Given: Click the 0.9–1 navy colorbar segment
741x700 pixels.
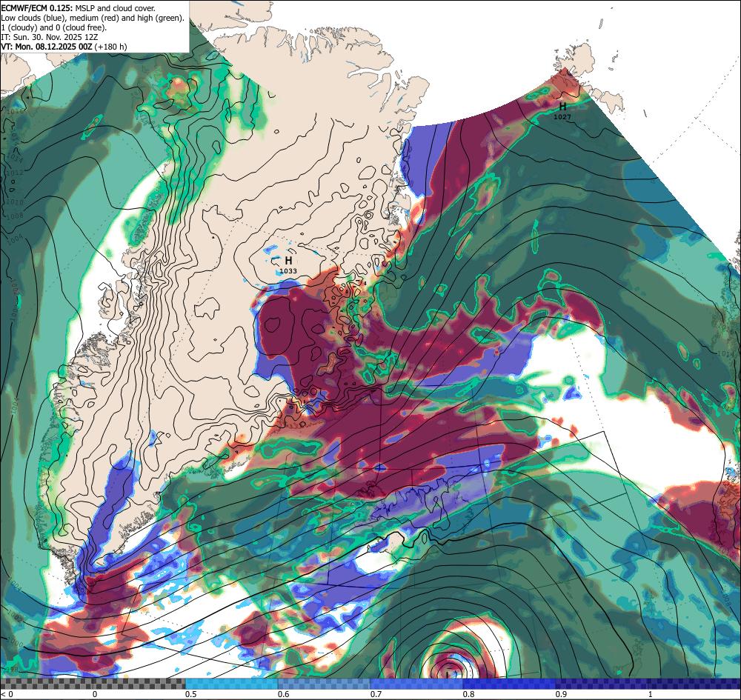Looking at the screenshot, I should [x=602, y=684].
